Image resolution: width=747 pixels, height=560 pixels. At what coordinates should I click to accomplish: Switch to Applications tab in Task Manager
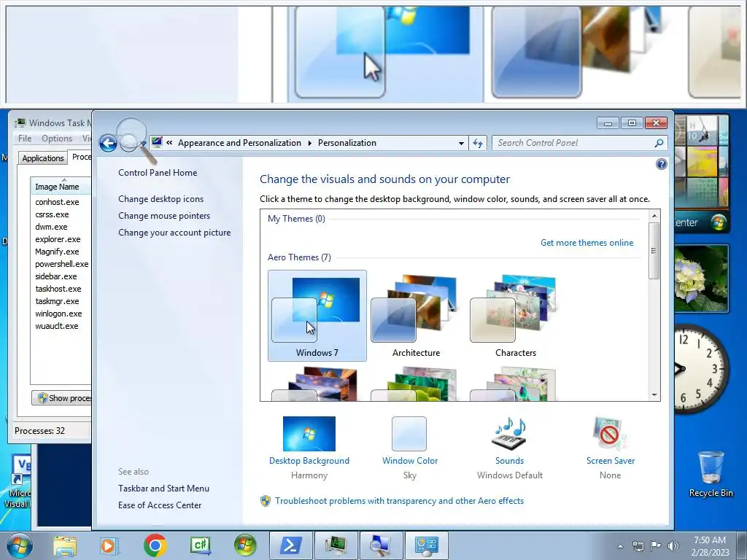[x=43, y=158]
